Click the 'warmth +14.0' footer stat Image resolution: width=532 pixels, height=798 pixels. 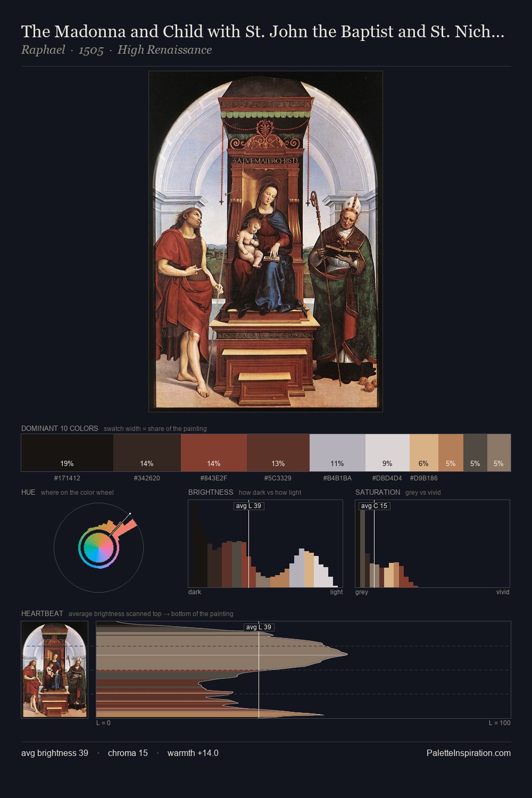coord(193,753)
